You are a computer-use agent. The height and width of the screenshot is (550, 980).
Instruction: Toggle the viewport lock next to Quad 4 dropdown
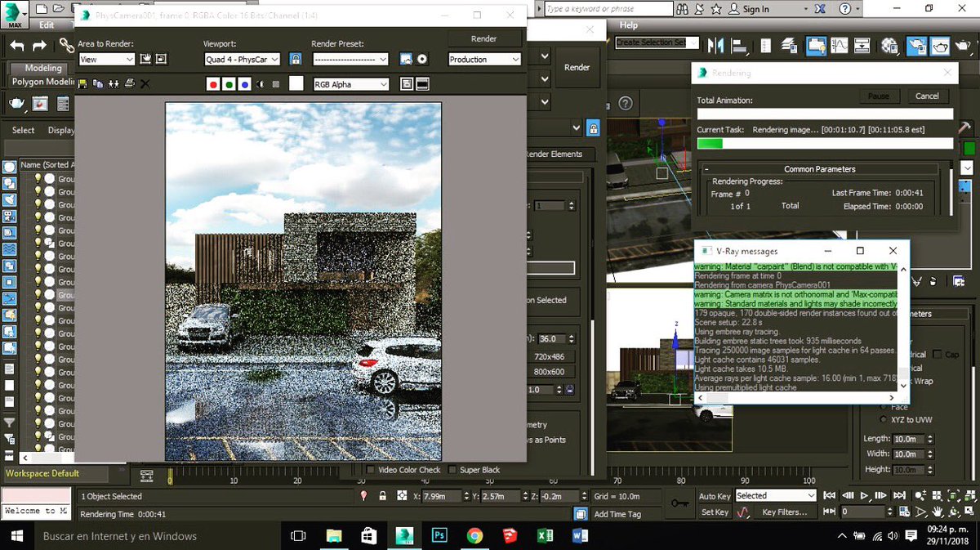[296, 59]
